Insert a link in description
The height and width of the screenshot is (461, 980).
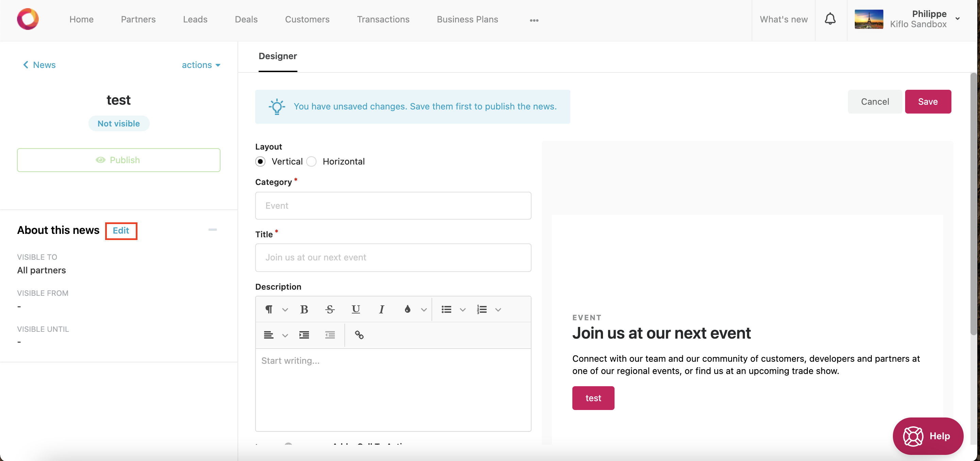click(x=359, y=335)
